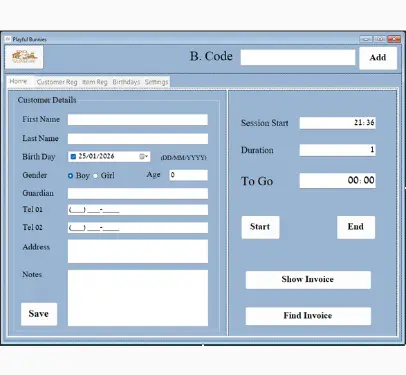Click the End session button
The height and width of the screenshot is (375, 406).
point(356,227)
